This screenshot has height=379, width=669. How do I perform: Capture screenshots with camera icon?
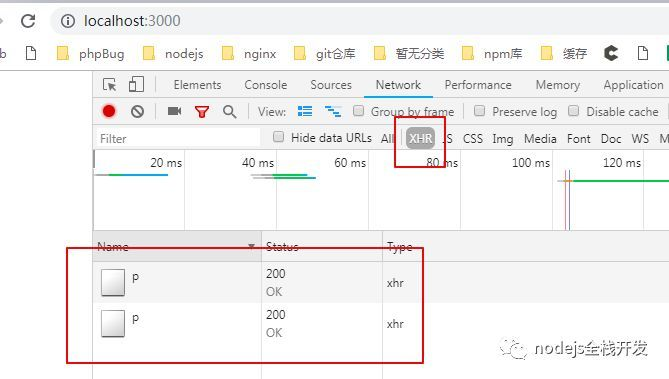pos(174,111)
